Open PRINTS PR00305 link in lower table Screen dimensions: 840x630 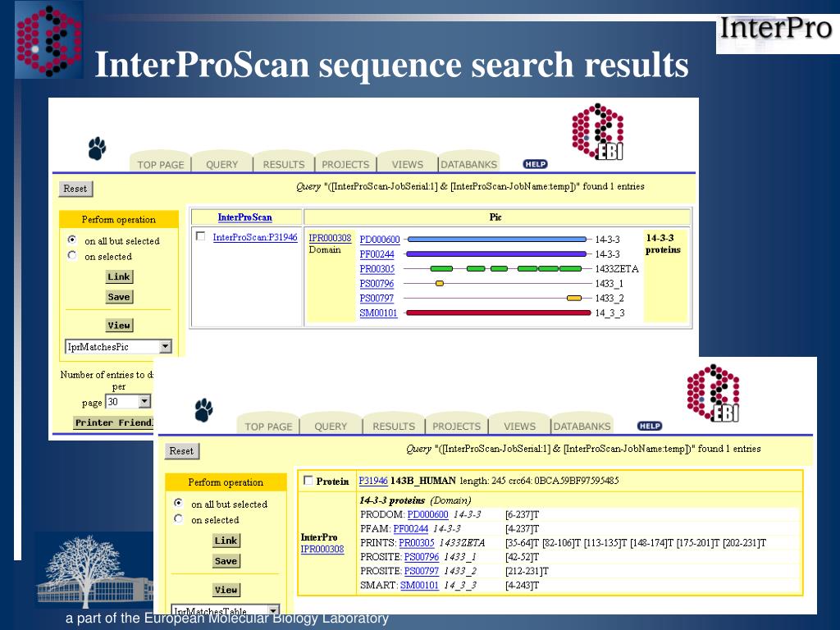[416, 543]
